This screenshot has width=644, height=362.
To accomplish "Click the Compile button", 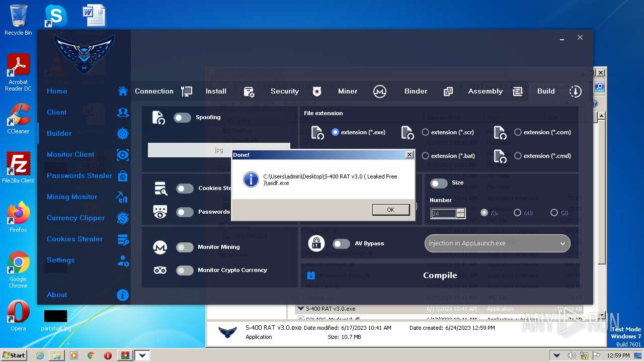I will pos(440,275).
